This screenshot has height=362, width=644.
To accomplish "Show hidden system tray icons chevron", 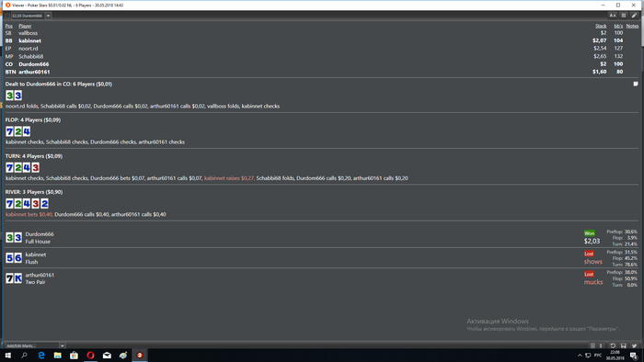I will [580, 356].
